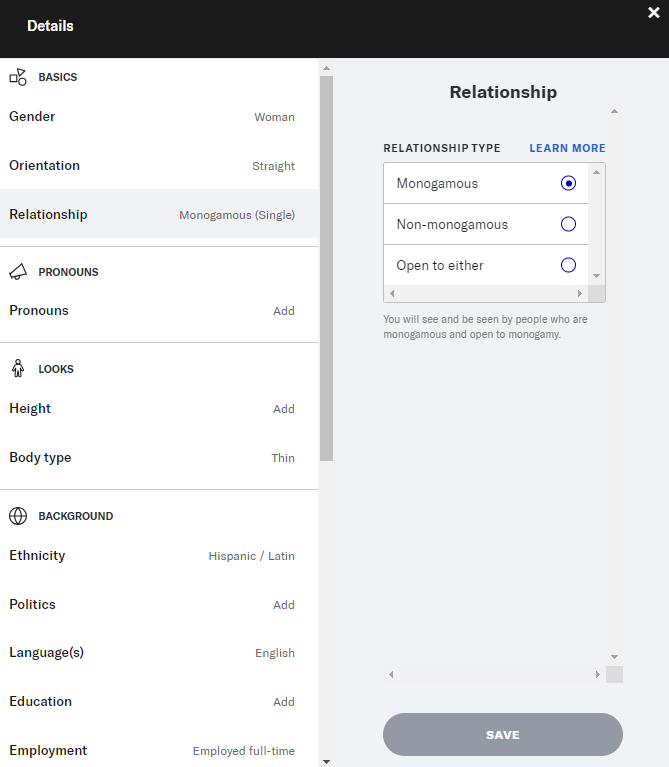The width and height of the screenshot is (669, 767).
Task: Click the left list scrollbar down arrow
Action: 327,762
